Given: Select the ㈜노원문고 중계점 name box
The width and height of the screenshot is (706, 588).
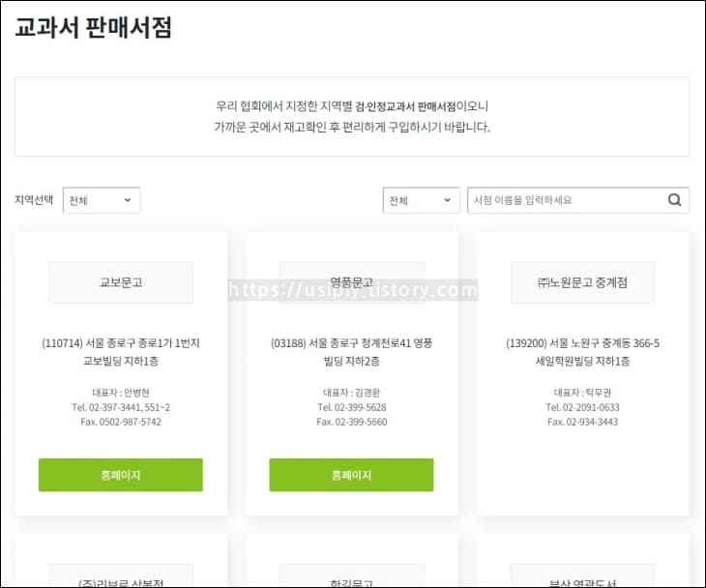Looking at the screenshot, I should [x=582, y=282].
